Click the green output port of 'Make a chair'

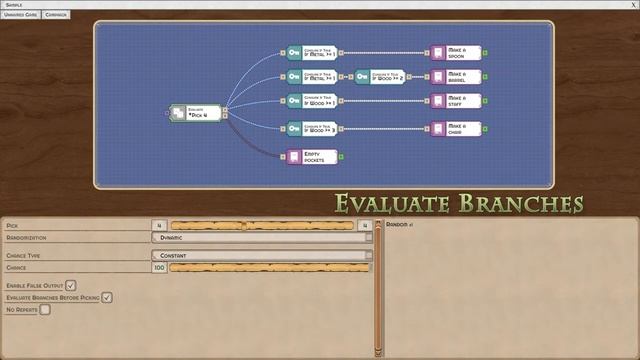point(485,129)
